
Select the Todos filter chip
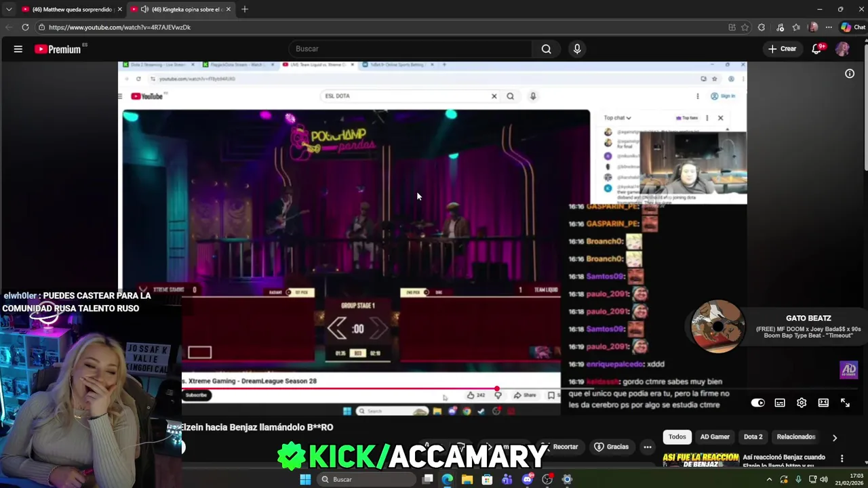(x=677, y=437)
